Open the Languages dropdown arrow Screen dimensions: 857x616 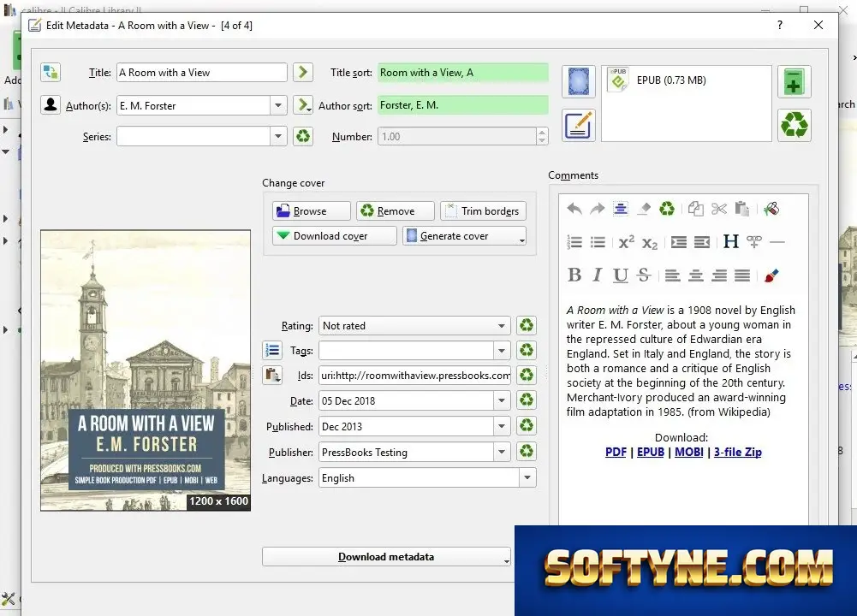pos(527,478)
